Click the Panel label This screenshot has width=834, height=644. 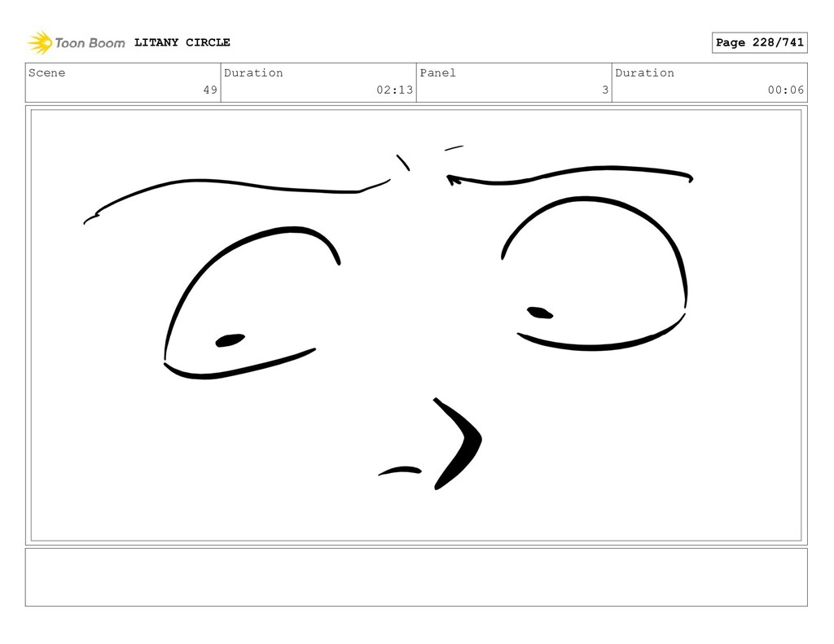click(x=437, y=72)
